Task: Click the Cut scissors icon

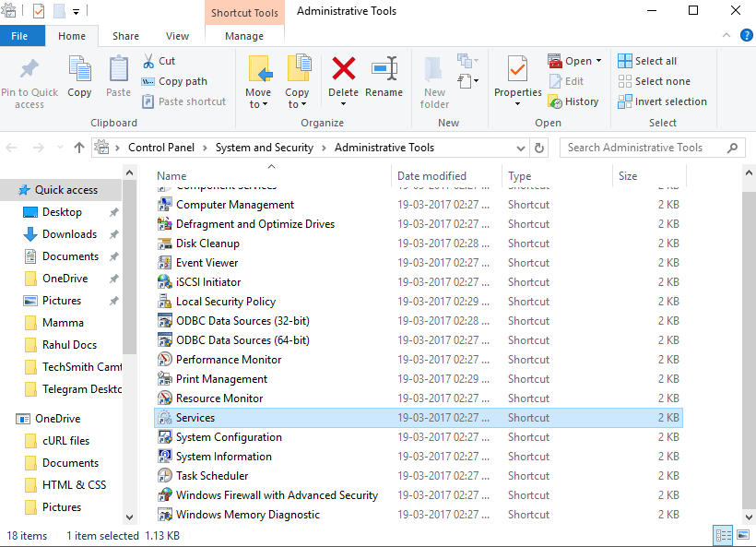Action: (148, 61)
